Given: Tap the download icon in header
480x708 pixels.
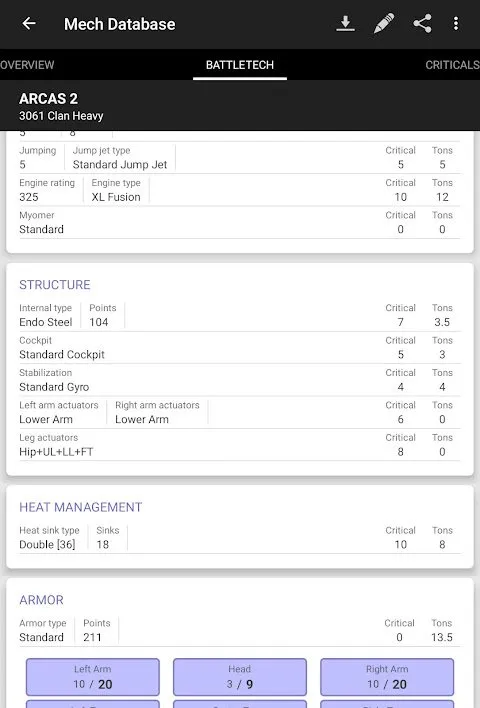Looking at the screenshot, I should click(x=345, y=23).
